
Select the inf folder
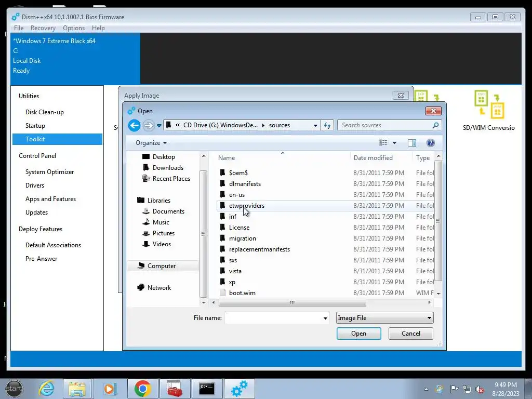pyautogui.click(x=232, y=217)
